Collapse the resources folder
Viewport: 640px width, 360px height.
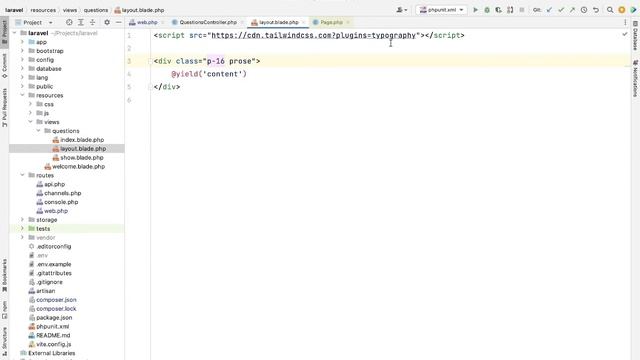point(22,95)
